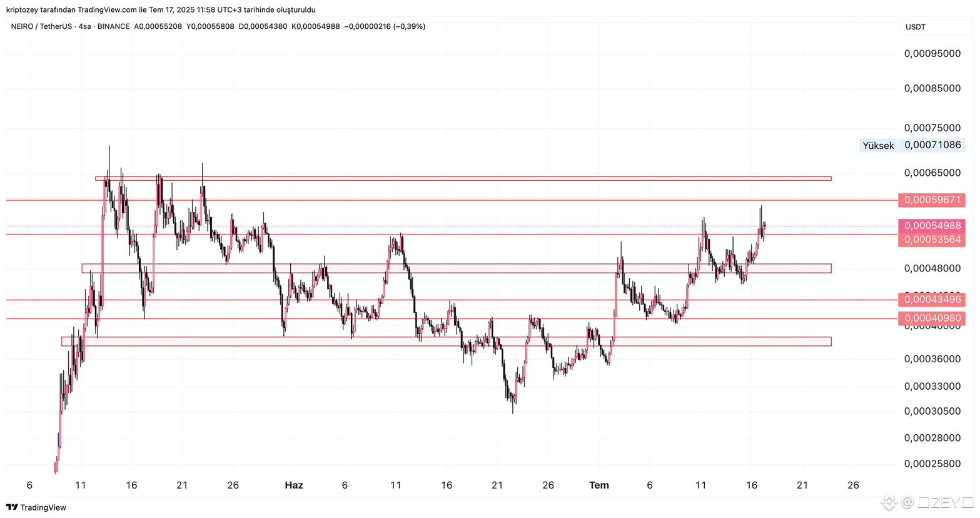Click the 0,00075000 price axis label
980x518 pixels.
(x=932, y=128)
